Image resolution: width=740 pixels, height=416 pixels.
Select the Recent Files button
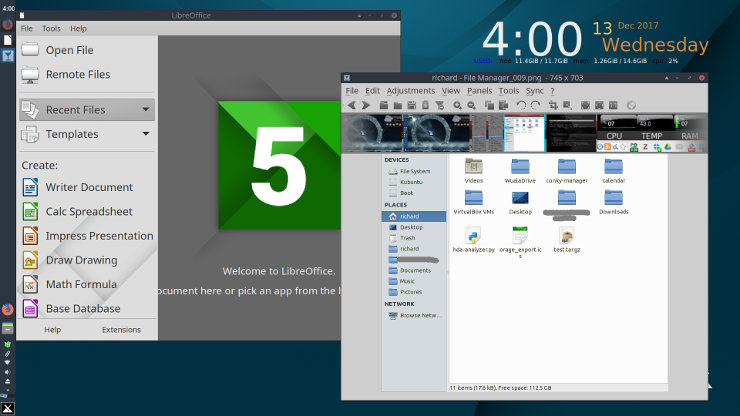click(x=87, y=110)
